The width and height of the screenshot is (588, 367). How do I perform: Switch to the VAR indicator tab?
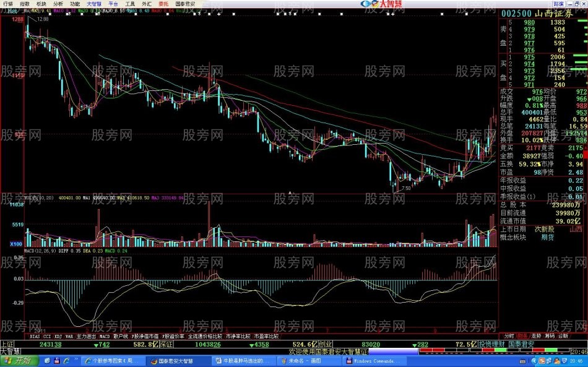69,336
